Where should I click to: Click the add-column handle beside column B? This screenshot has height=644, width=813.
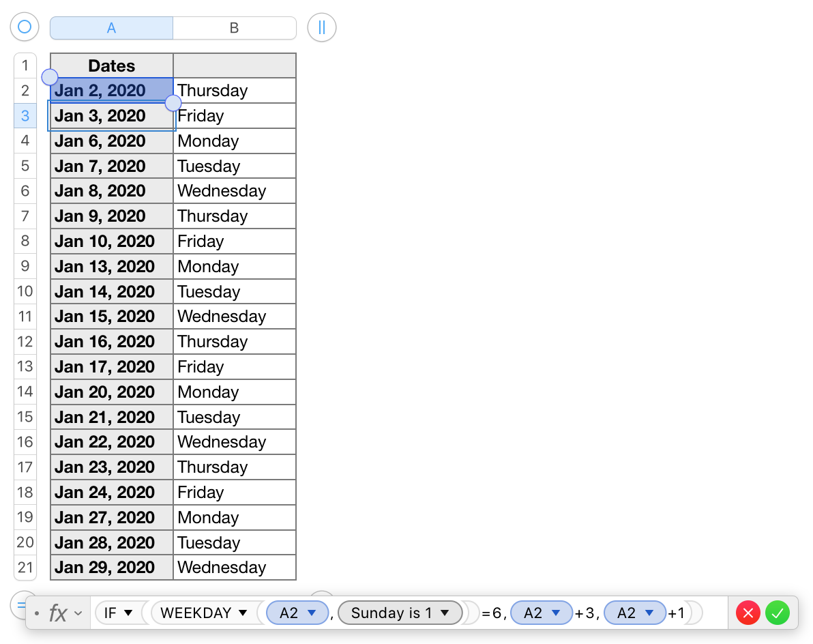321,27
